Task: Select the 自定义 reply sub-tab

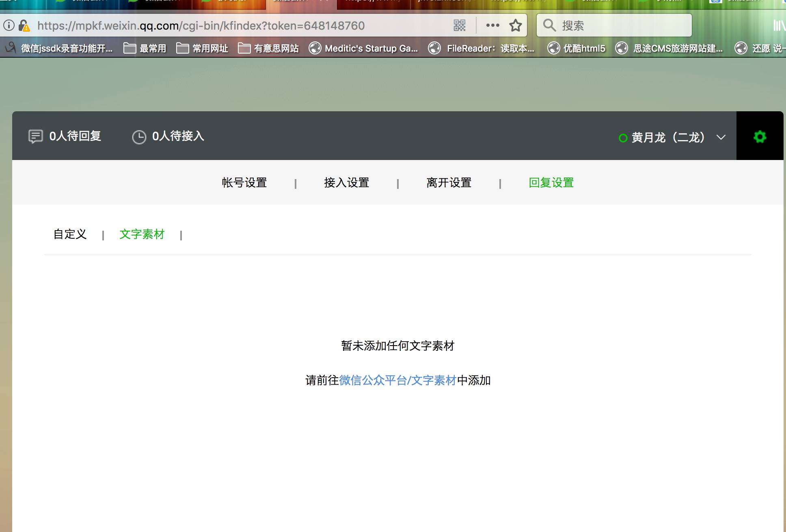Action: pos(70,234)
